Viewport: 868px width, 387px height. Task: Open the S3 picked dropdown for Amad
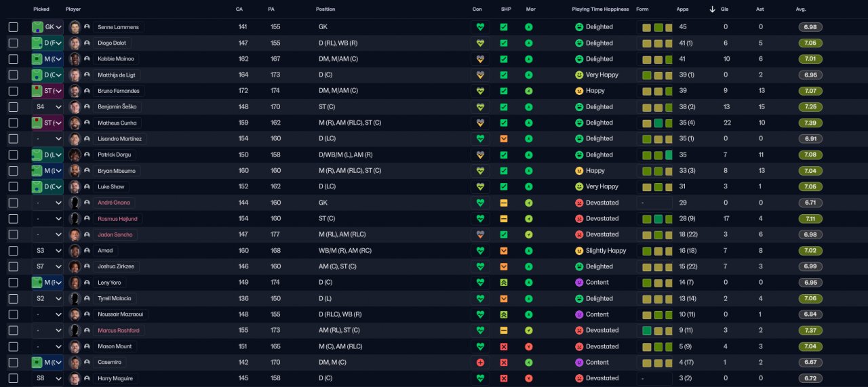click(47, 251)
